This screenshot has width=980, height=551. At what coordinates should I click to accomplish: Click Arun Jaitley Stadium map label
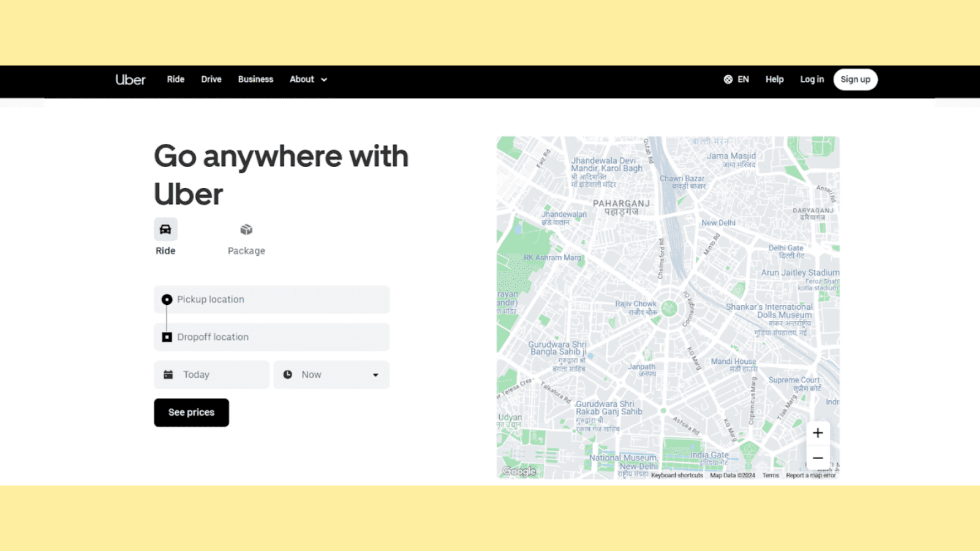[800, 272]
